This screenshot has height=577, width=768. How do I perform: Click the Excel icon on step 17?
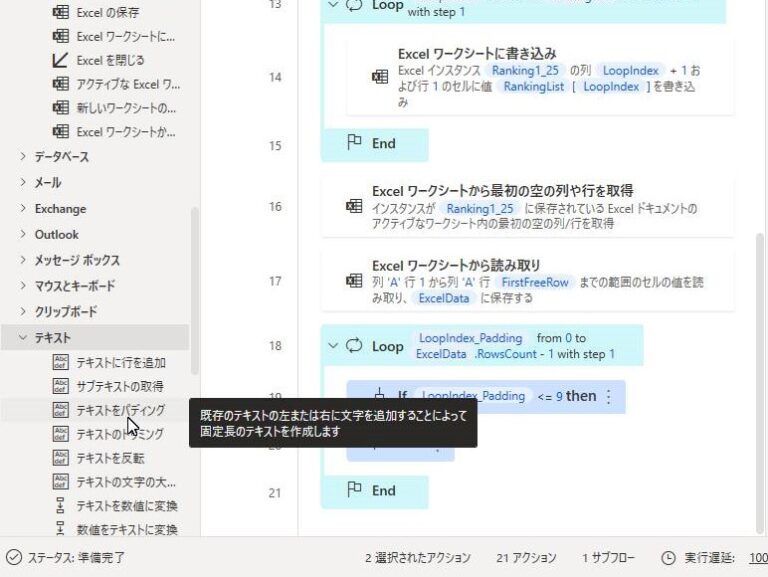pyautogui.click(x=354, y=281)
